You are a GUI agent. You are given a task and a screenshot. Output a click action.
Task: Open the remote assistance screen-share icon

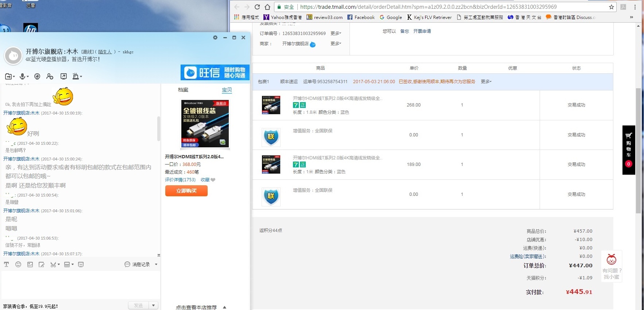tap(63, 76)
